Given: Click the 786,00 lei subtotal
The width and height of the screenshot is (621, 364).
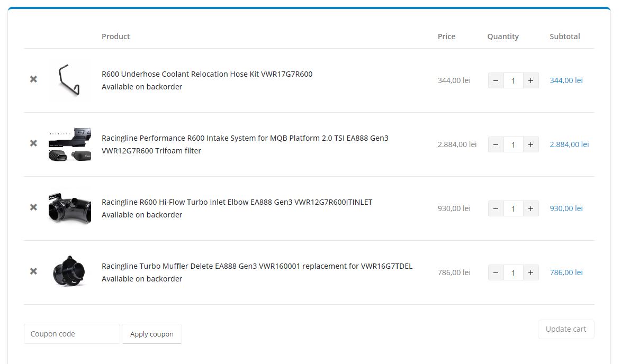Looking at the screenshot, I should [566, 272].
